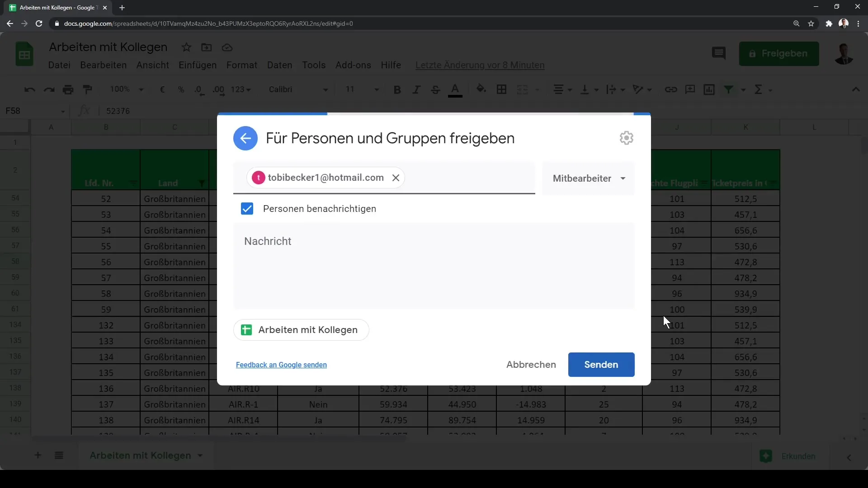Click the font color icon

click(x=455, y=89)
